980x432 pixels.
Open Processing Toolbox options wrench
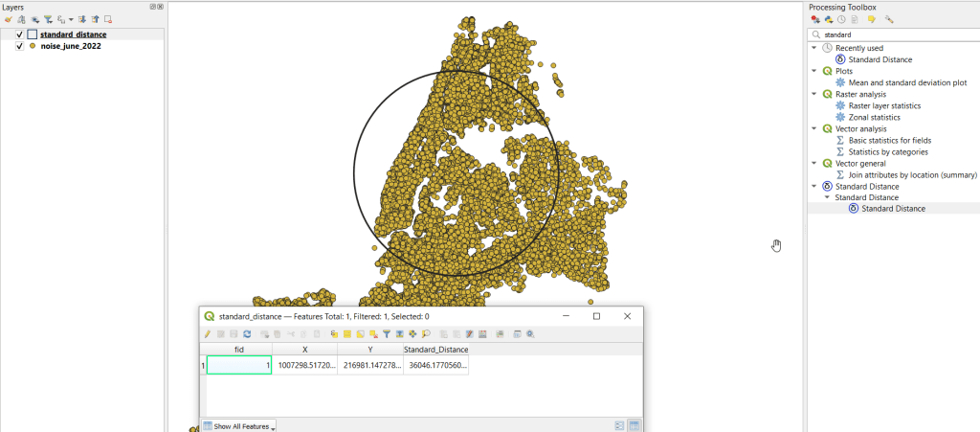click(889, 19)
